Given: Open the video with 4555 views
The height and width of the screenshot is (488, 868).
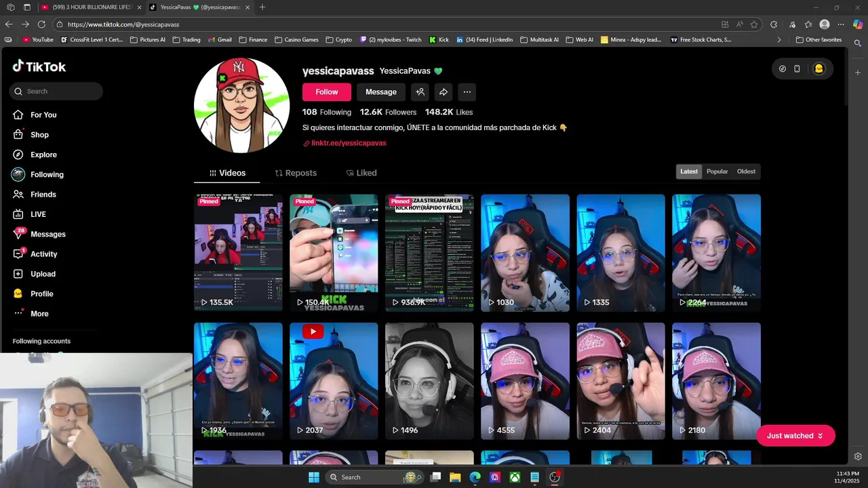Looking at the screenshot, I should coord(525,381).
